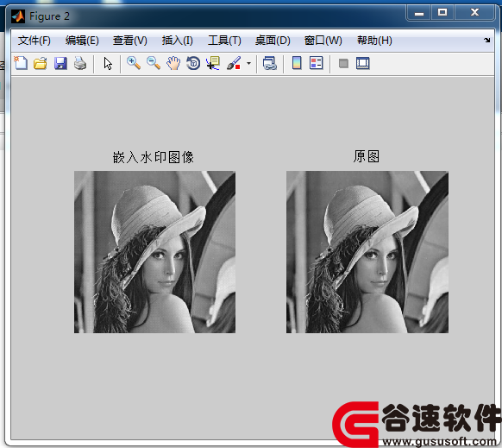Hide plot tools using the gray square icon
Screen dimensions: 502x448
pyautogui.click(x=343, y=63)
